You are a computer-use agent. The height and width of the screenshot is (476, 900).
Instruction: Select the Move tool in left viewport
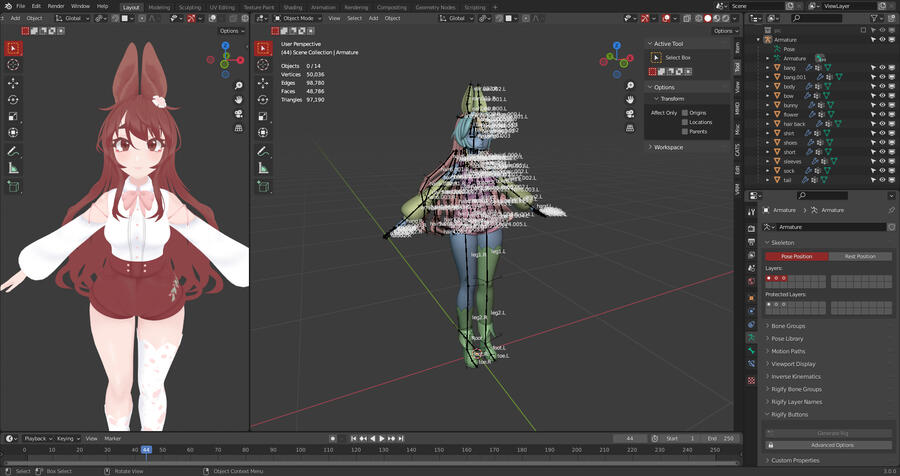(x=13, y=83)
